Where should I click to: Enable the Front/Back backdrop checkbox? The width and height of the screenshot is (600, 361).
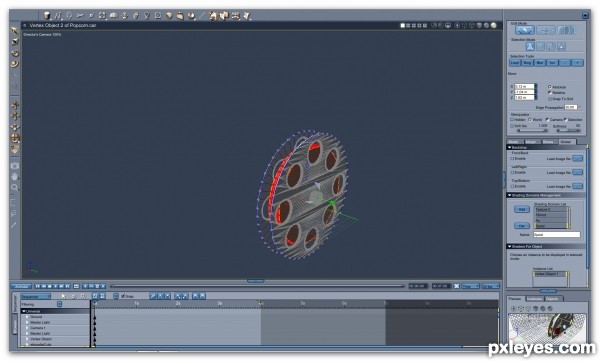coord(512,158)
